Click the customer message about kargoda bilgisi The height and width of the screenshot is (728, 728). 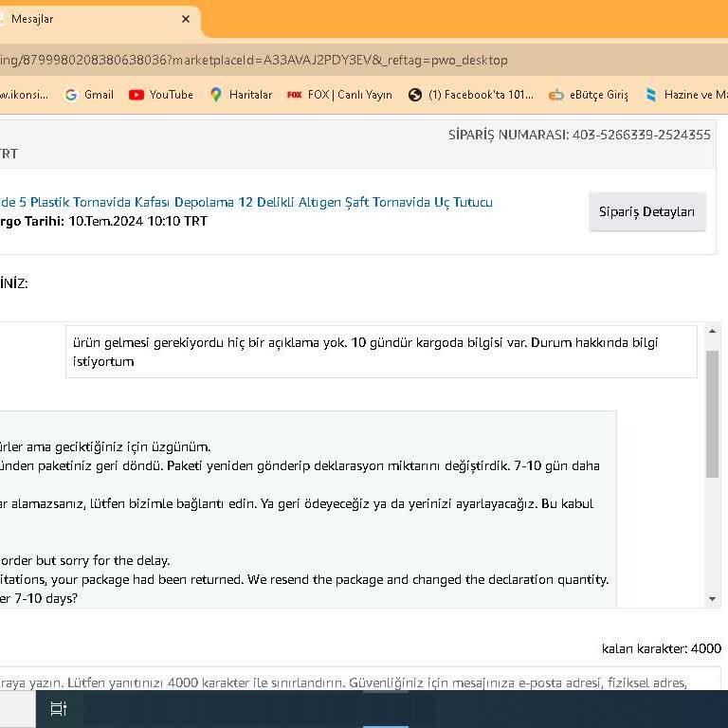[x=381, y=352]
